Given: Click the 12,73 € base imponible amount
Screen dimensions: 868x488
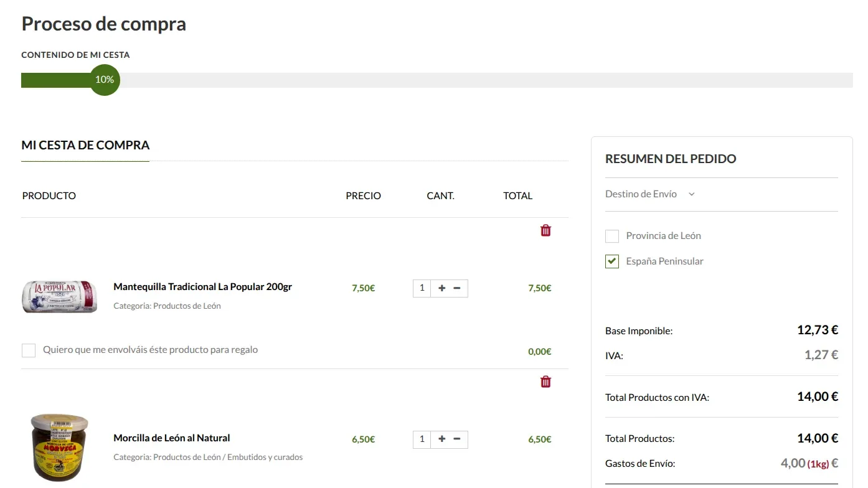Looking at the screenshot, I should pyautogui.click(x=818, y=330).
